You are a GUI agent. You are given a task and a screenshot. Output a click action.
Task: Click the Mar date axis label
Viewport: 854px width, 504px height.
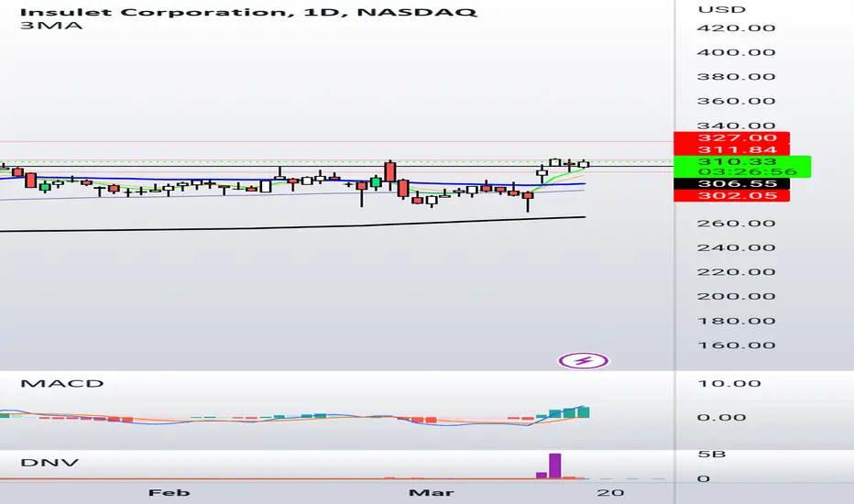coord(432,493)
